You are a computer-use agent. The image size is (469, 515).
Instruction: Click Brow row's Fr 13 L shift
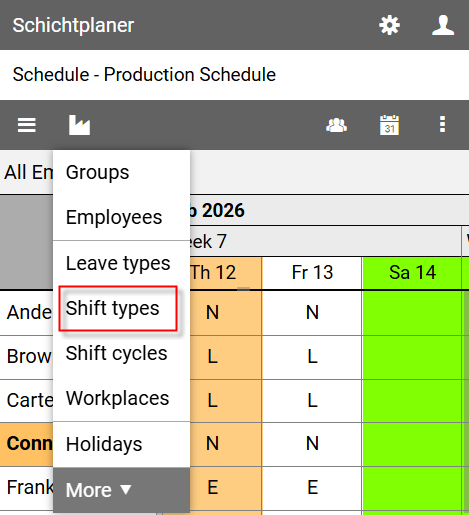312,357
